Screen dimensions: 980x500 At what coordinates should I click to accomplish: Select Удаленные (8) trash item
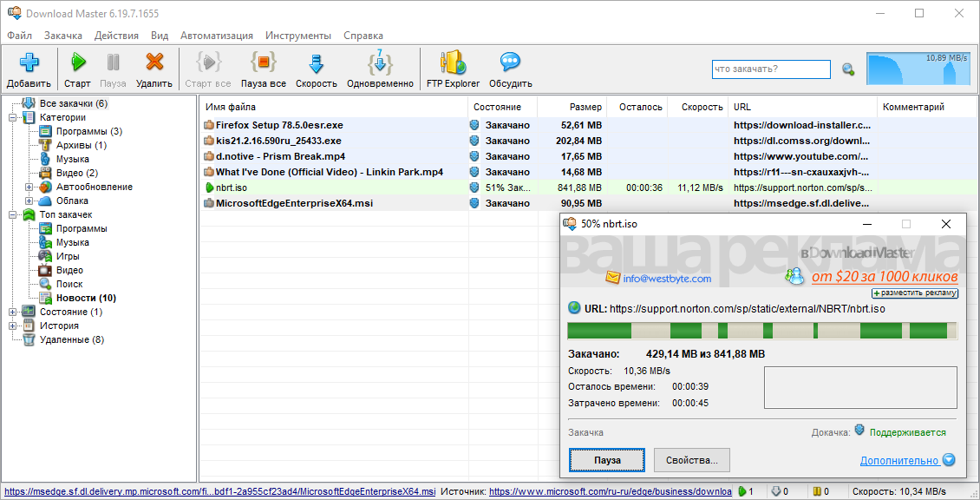pos(72,339)
